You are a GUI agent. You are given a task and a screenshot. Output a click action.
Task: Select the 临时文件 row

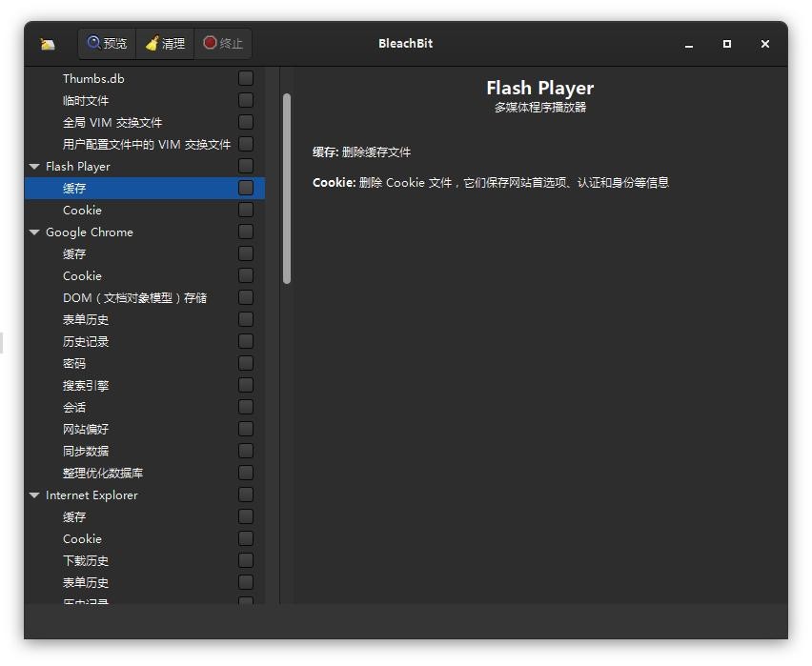pyautogui.click(x=145, y=100)
